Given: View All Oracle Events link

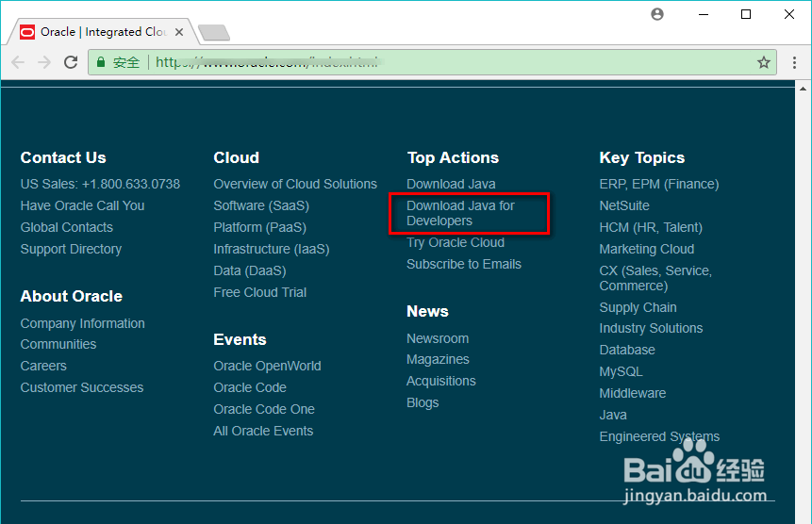Looking at the screenshot, I should point(263,432).
